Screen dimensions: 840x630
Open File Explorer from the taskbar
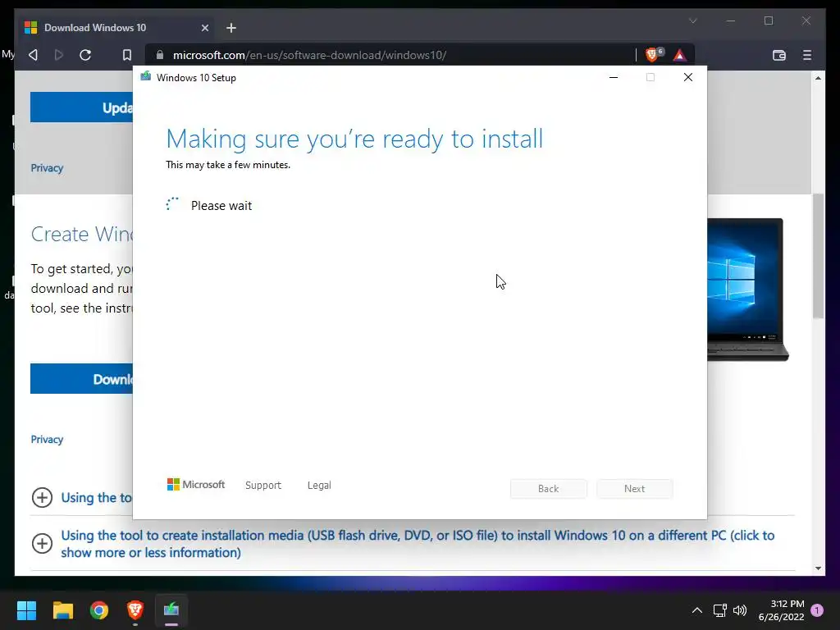(62, 610)
